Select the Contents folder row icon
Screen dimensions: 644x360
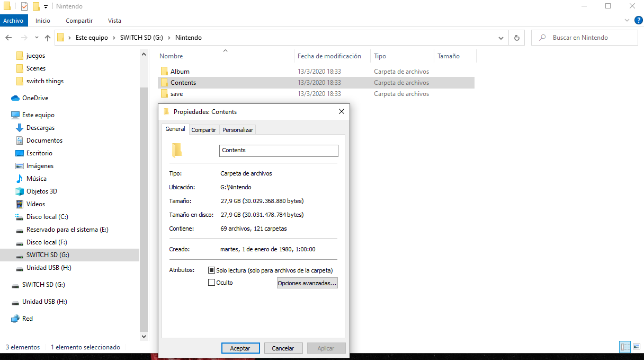164,82
